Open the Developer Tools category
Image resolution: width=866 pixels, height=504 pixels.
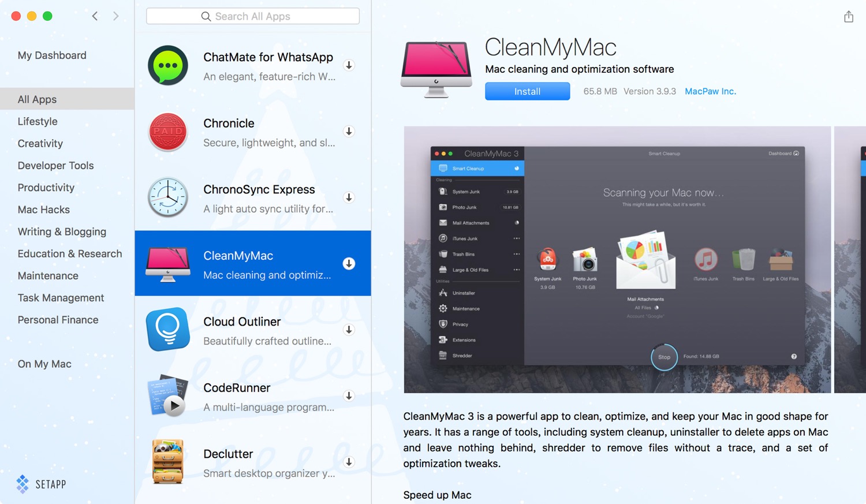[55, 166]
